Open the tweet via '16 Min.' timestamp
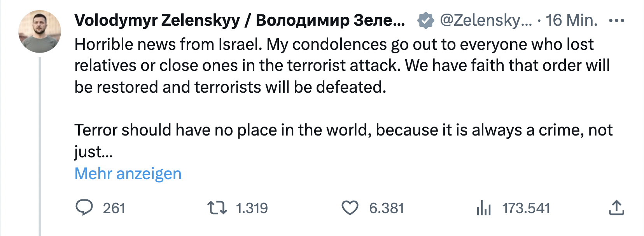The height and width of the screenshot is (236, 644). pos(571,20)
